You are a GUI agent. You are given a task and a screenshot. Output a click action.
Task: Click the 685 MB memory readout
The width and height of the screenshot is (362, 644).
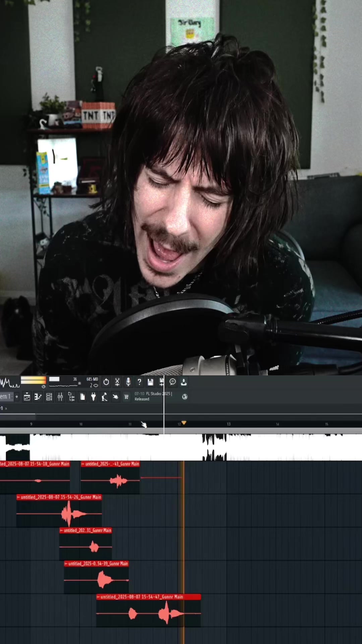click(x=92, y=379)
